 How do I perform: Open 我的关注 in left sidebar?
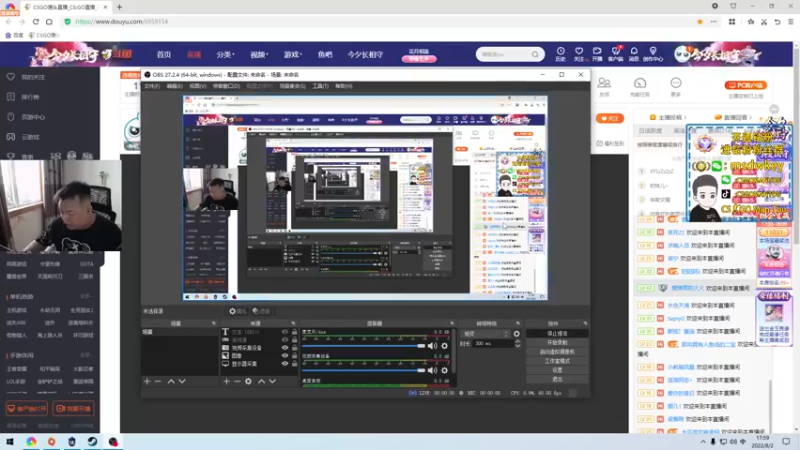[33, 77]
